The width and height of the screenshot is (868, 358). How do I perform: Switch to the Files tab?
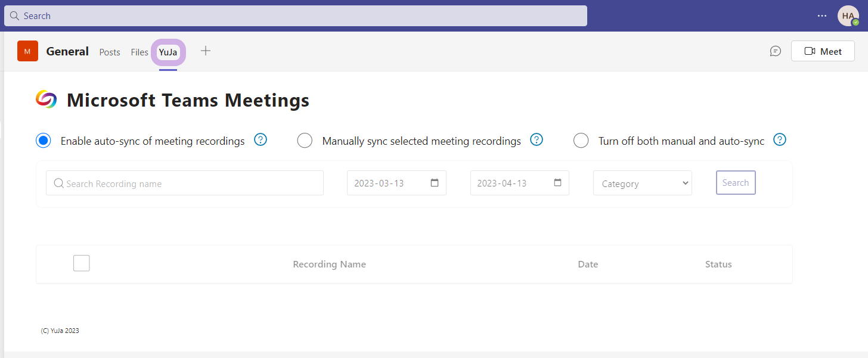click(x=139, y=52)
